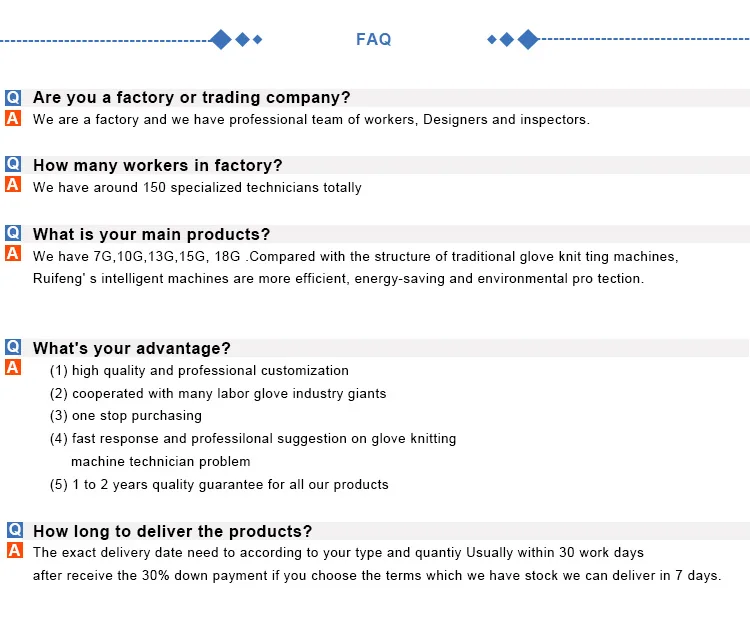Select the "Are you a factory or trading company?" heading
This screenshot has height=635, width=750.
(x=191, y=98)
